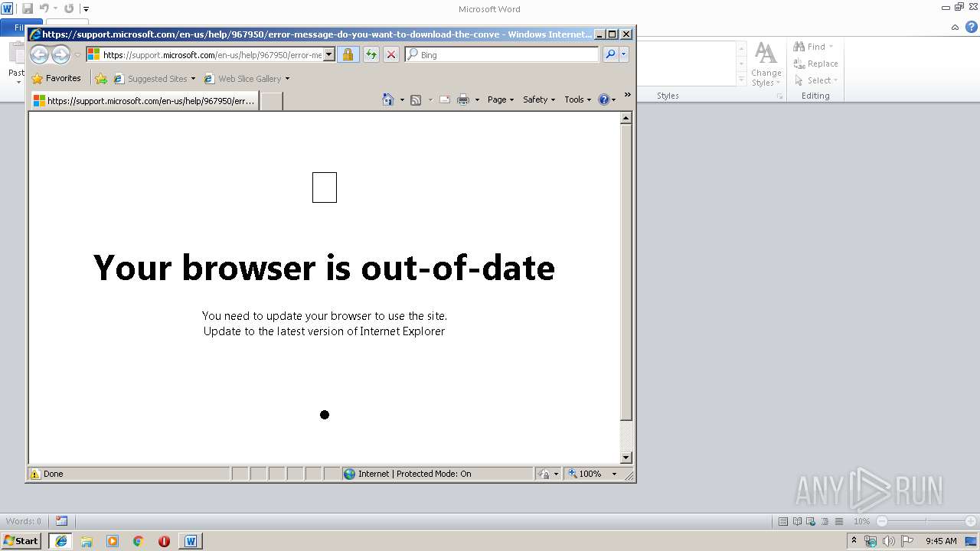Show more command bar items chevron
The height and width of the screenshot is (551, 980).
pos(627,95)
